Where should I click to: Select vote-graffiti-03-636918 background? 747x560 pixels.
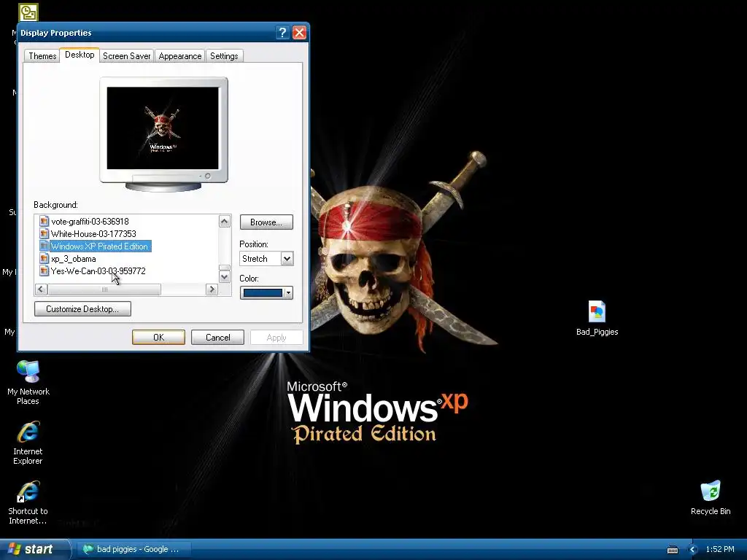click(90, 222)
